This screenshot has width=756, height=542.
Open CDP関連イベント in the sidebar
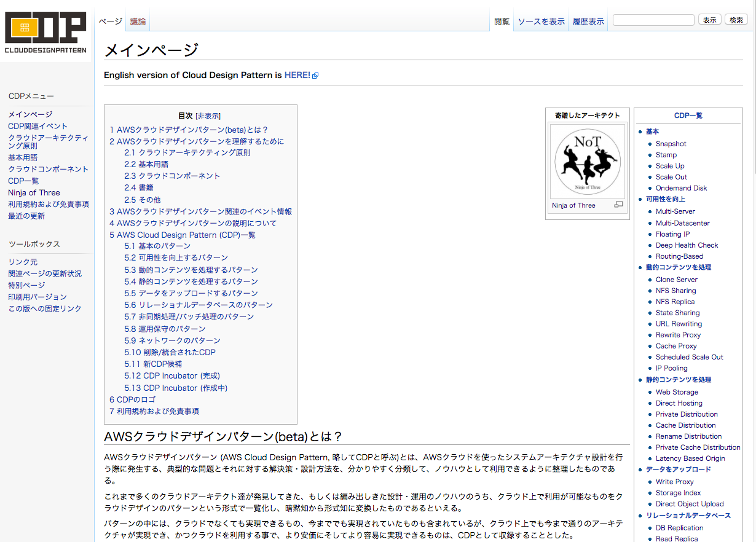[38, 126]
